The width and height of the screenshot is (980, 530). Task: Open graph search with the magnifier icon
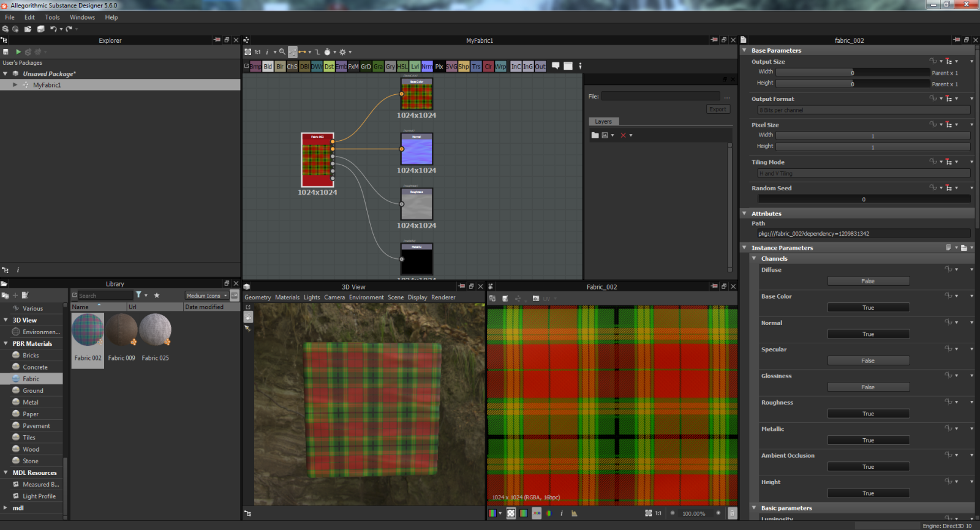tap(282, 52)
